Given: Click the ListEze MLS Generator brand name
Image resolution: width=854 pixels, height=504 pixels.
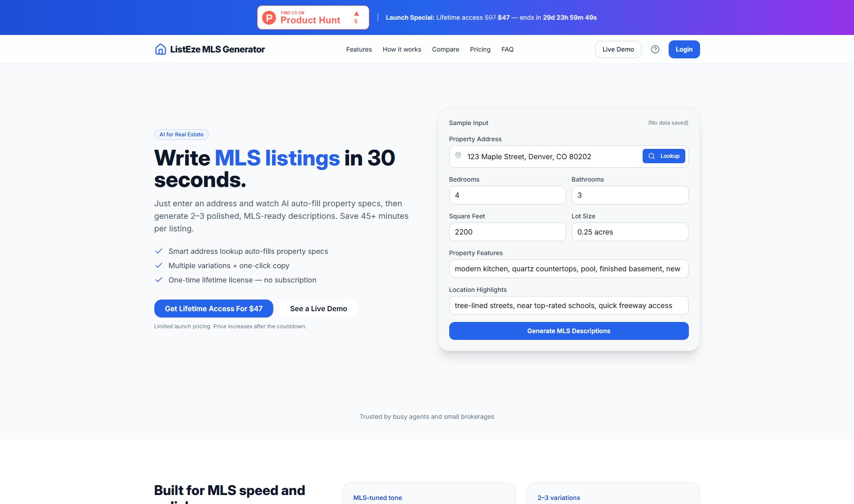Looking at the screenshot, I should click(218, 49).
